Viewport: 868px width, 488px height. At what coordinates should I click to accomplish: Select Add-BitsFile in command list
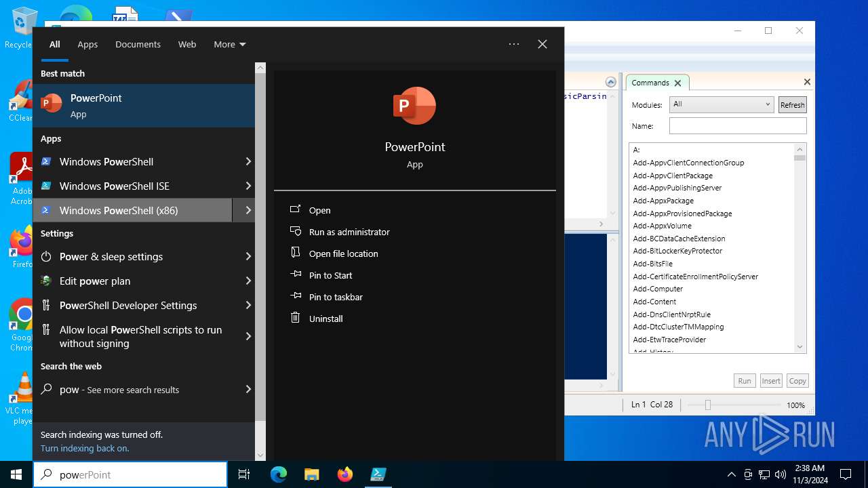coord(653,264)
